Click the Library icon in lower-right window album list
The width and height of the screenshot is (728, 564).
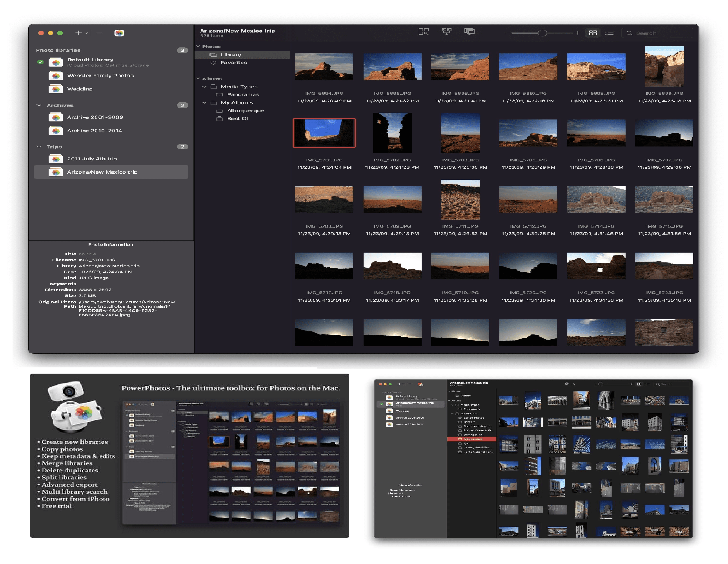point(457,396)
